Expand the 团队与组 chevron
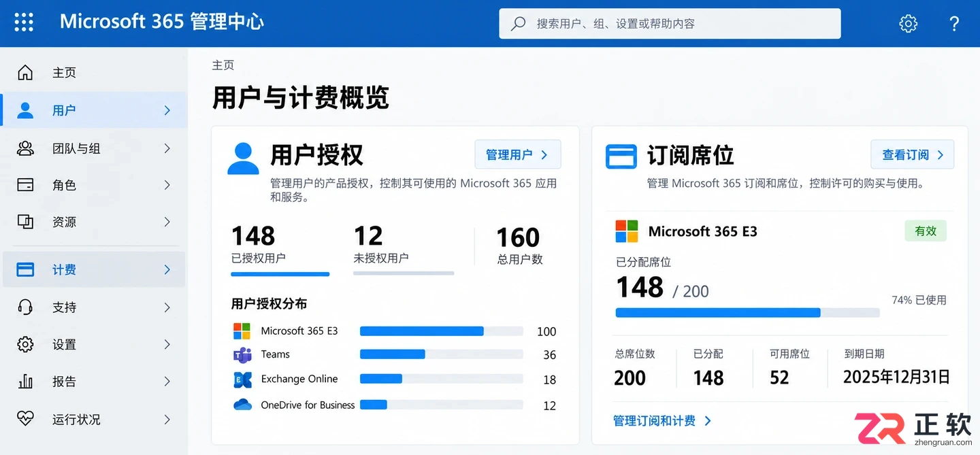The height and width of the screenshot is (455, 980). 167,148
